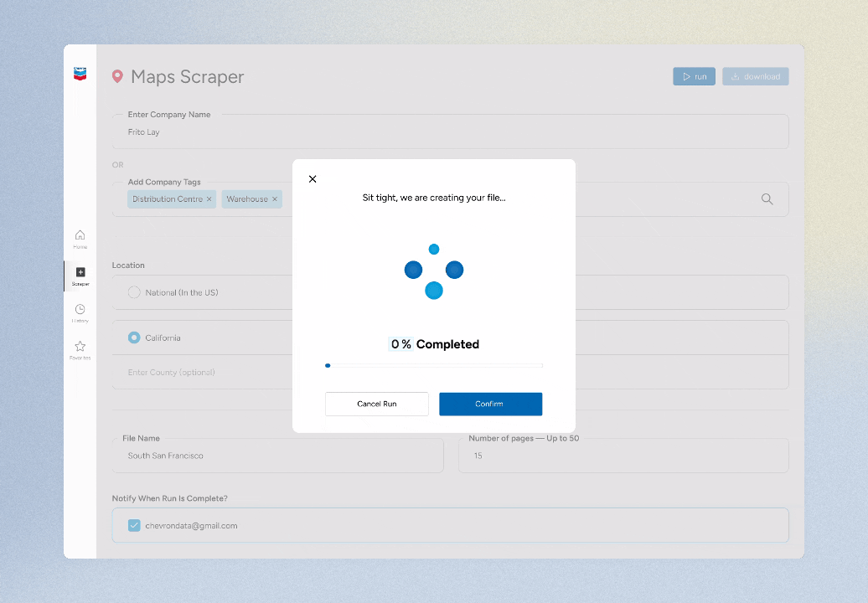Image resolution: width=868 pixels, height=603 pixels.
Task: Click the Warehouse tag label
Action: [x=247, y=199]
